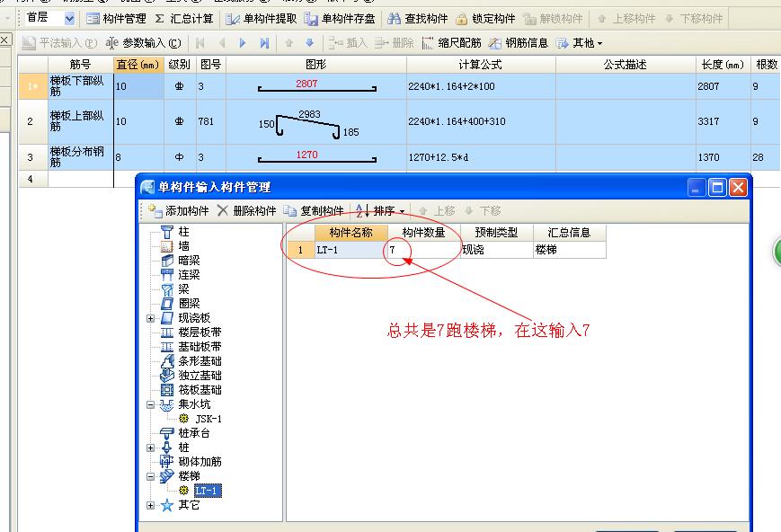Click the 构件数量 column header
Image resolution: width=781 pixels, height=532 pixels.
pyautogui.click(x=424, y=233)
